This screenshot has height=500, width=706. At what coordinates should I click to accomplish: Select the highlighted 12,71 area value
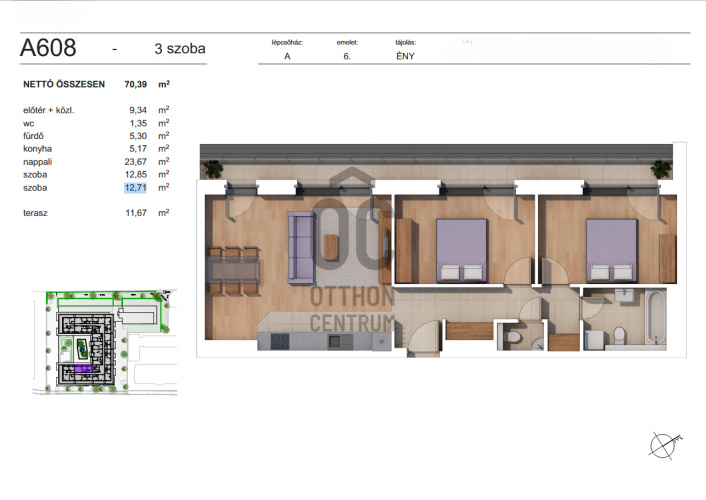coord(135,187)
